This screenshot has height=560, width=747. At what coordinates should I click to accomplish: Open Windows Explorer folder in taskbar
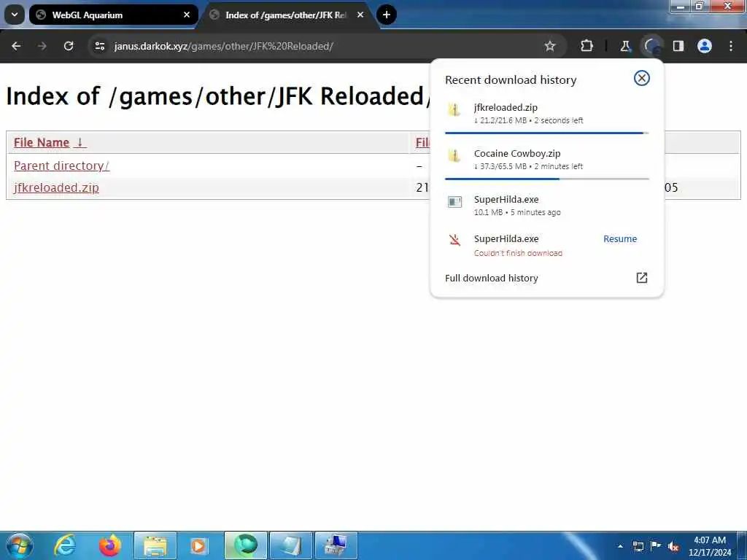click(155, 545)
